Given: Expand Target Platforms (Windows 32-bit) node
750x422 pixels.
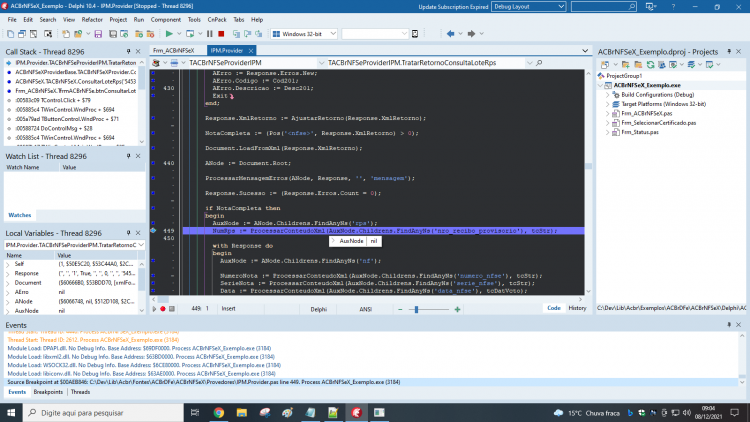Looking at the screenshot, I should [x=607, y=104].
